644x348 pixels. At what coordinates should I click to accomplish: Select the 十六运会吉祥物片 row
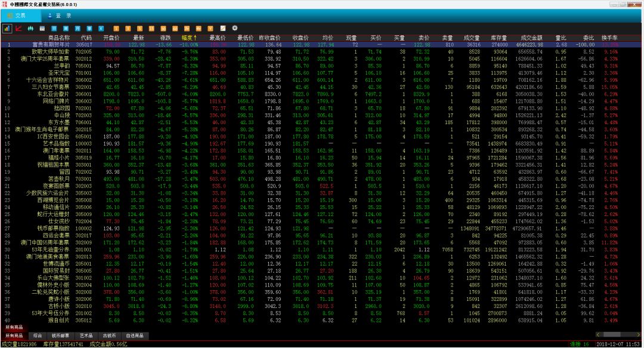coord(320,80)
